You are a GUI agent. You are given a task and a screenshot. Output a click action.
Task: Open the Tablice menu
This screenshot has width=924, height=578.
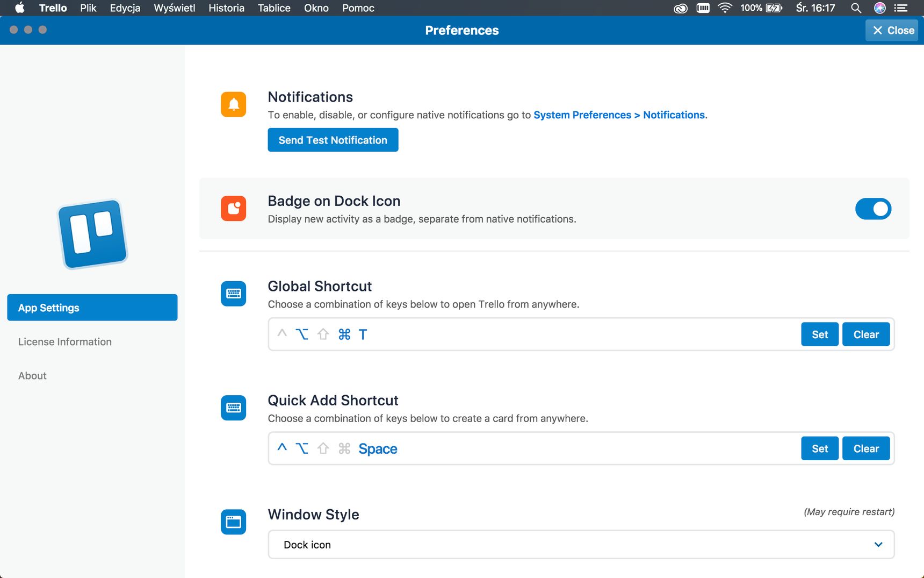[274, 8]
